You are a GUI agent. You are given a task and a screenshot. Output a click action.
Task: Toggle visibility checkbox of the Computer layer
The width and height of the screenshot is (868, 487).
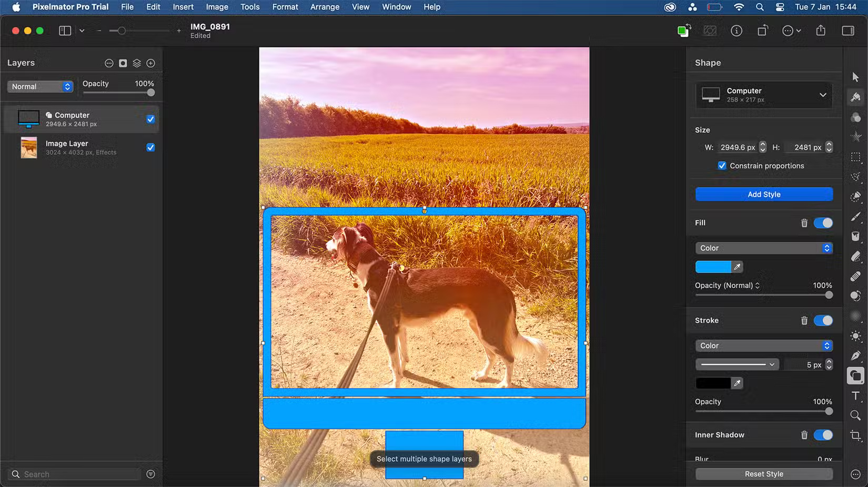click(150, 119)
